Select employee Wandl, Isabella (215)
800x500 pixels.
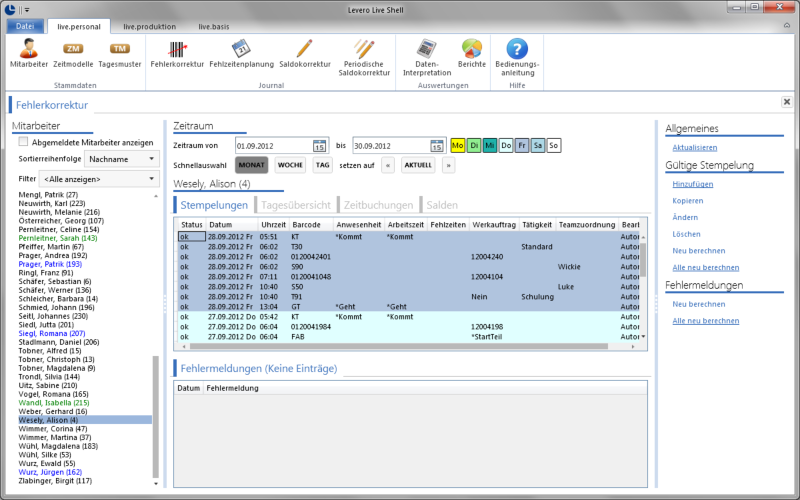(54, 403)
